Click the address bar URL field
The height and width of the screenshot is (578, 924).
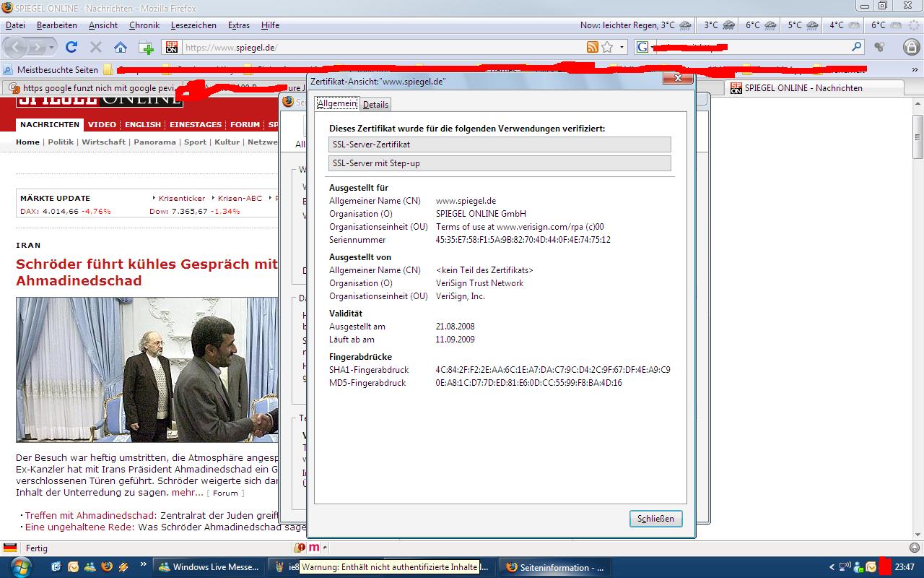(x=383, y=48)
